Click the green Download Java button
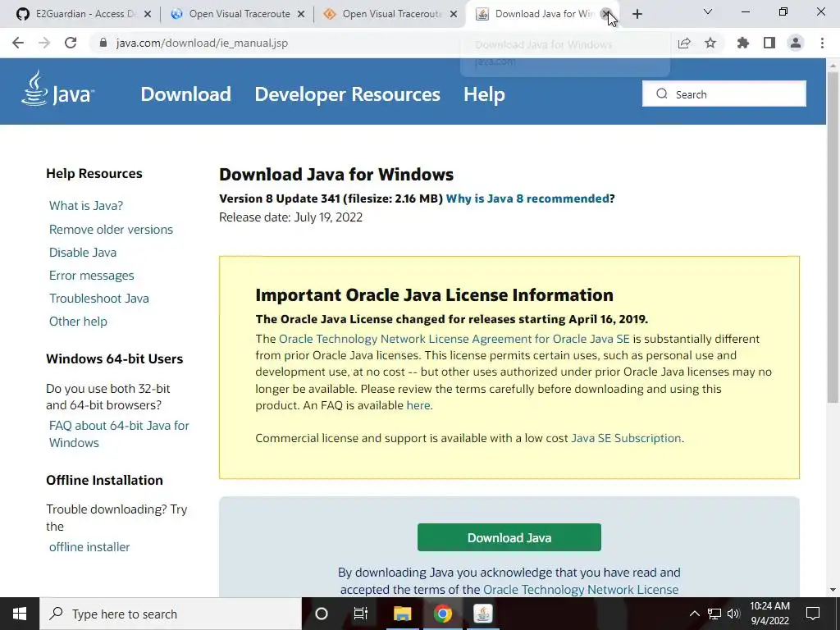 [509, 537]
